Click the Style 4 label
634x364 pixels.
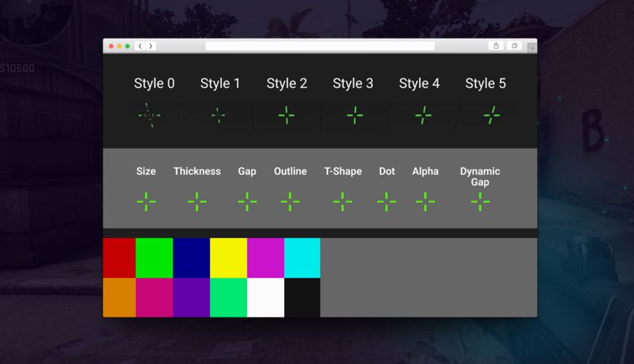[419, 83]
